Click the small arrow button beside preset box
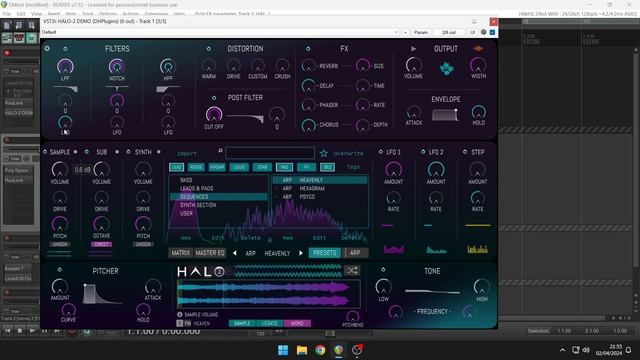The width and height of the screenshot is (640, 360). coord(405,32)
